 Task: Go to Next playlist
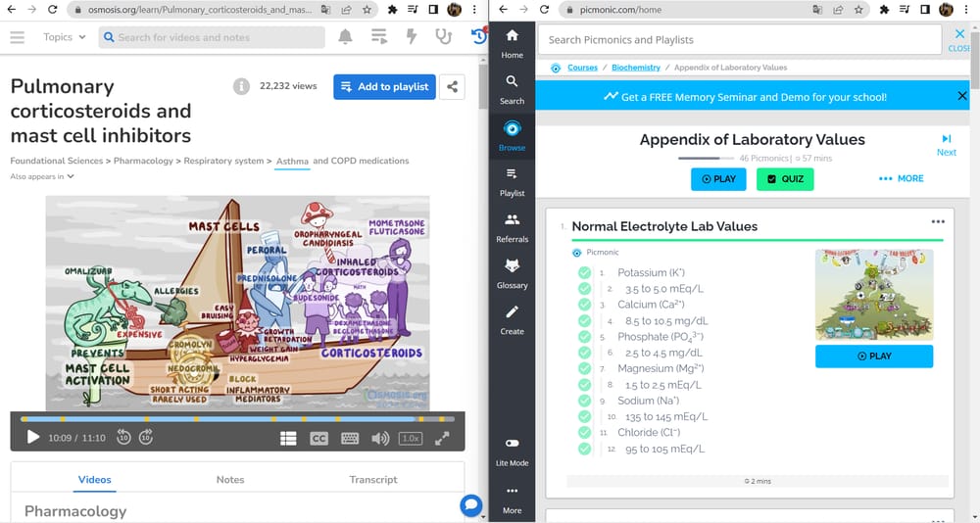tap(947, 145)
